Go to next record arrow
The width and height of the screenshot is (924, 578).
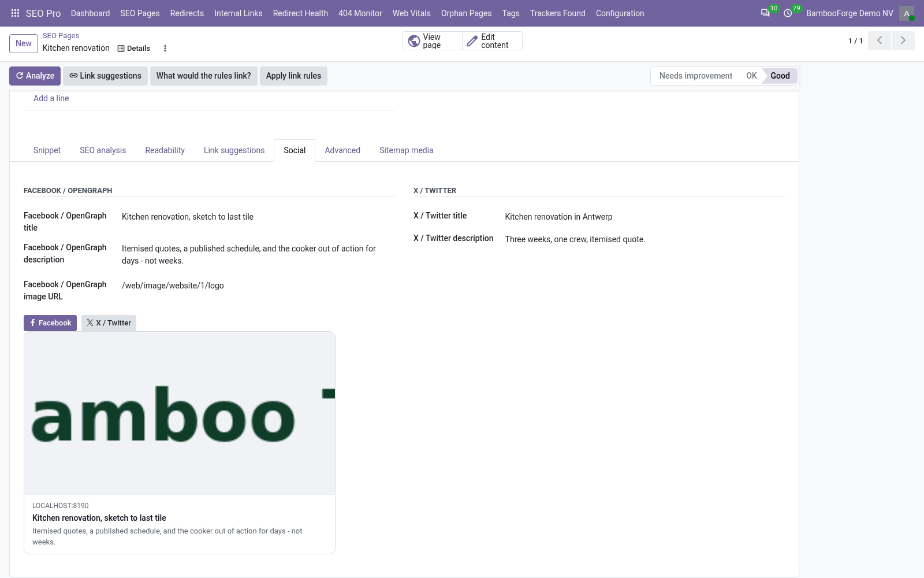(903, 40)
